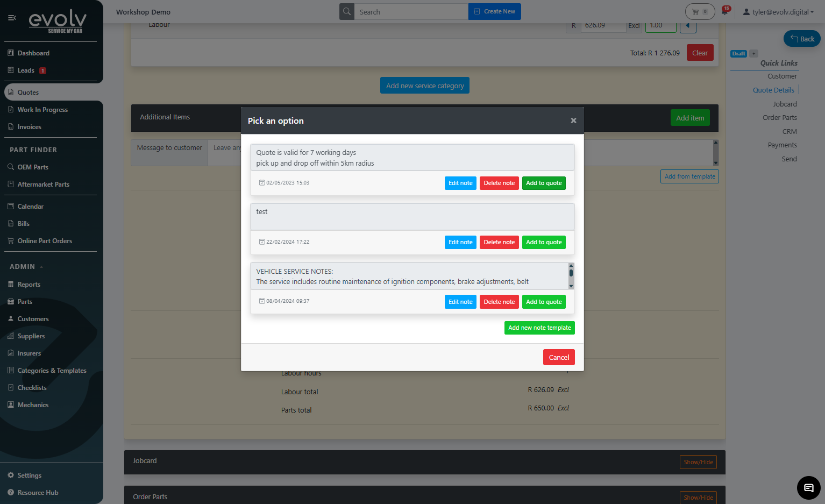Click the plus icon next to Draft badge
Image resolution: width=825 pixels, height=504 pixels.
[x=754, y=53]
